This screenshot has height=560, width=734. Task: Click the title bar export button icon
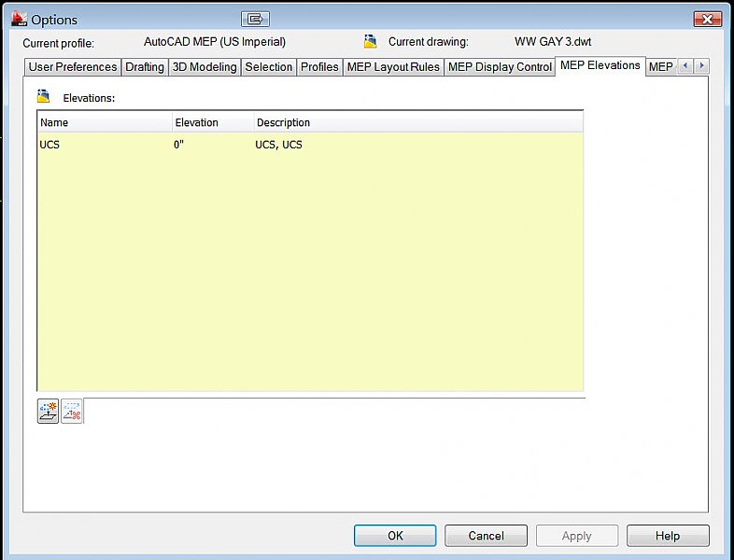tap(255, 20)
